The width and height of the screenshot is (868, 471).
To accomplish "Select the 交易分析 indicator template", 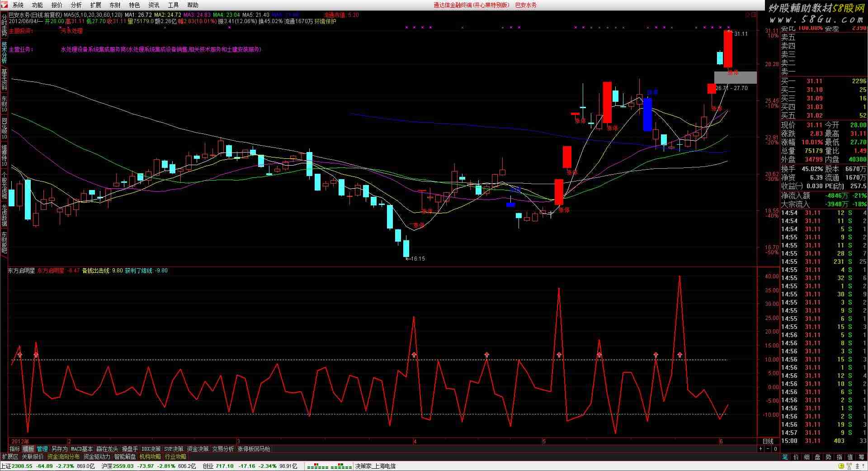I will (223, 449).
